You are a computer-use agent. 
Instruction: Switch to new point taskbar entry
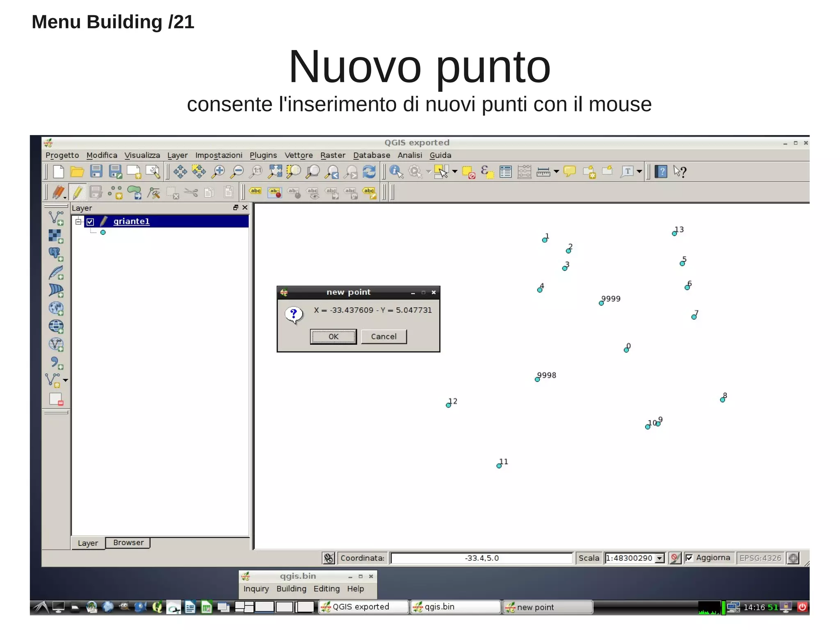click(x=548, y=607)
